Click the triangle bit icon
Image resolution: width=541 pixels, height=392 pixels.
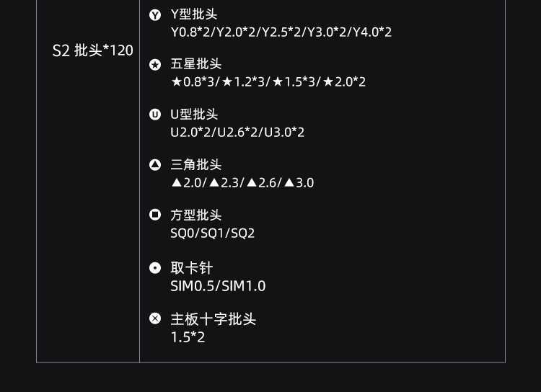pyautogui.click(x=155, y=165)
